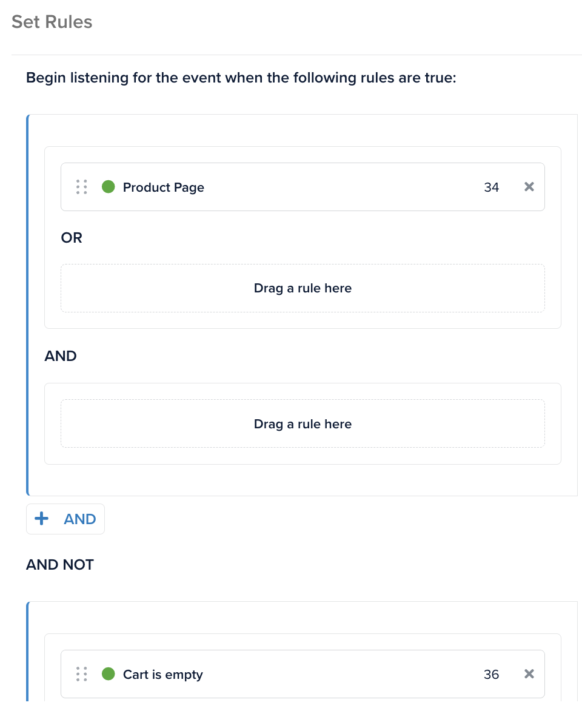This screenshot has width=582, height=728.
Task: Click blank space in Product Page card
Action: pyautogui.click(x=339, y=187)
